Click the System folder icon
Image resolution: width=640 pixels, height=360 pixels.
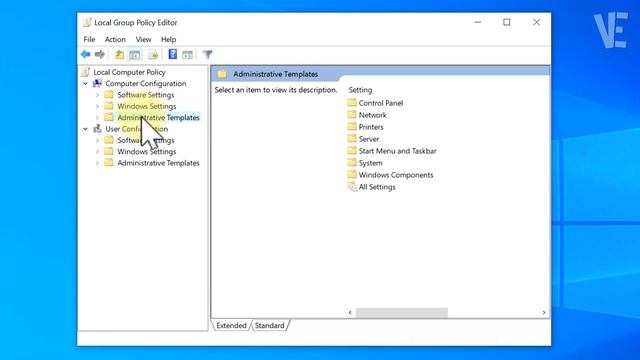pyautogui.click(x=352, y=162)
